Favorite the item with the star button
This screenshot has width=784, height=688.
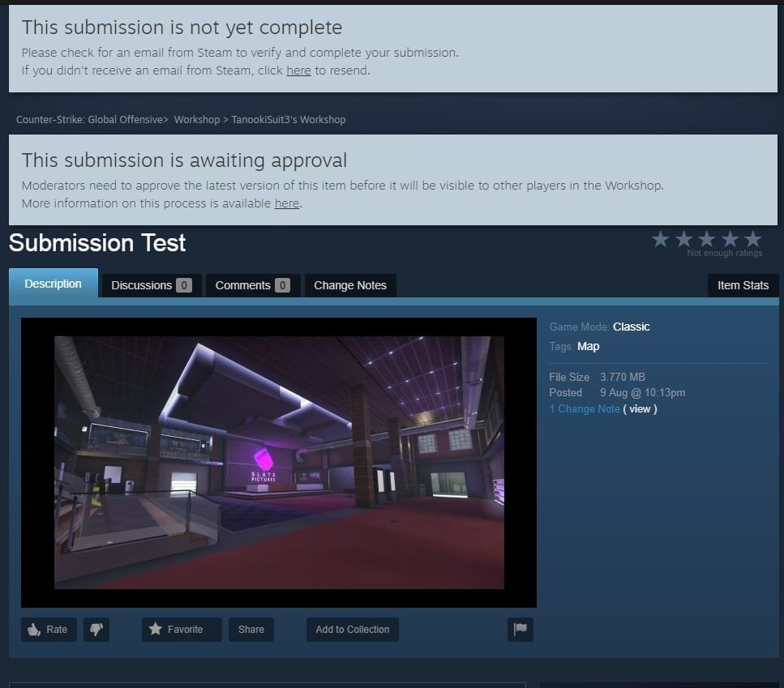182,630
